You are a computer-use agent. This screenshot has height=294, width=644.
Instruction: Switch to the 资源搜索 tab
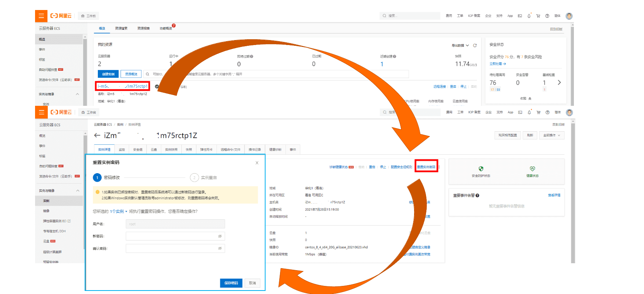(121, 28)
